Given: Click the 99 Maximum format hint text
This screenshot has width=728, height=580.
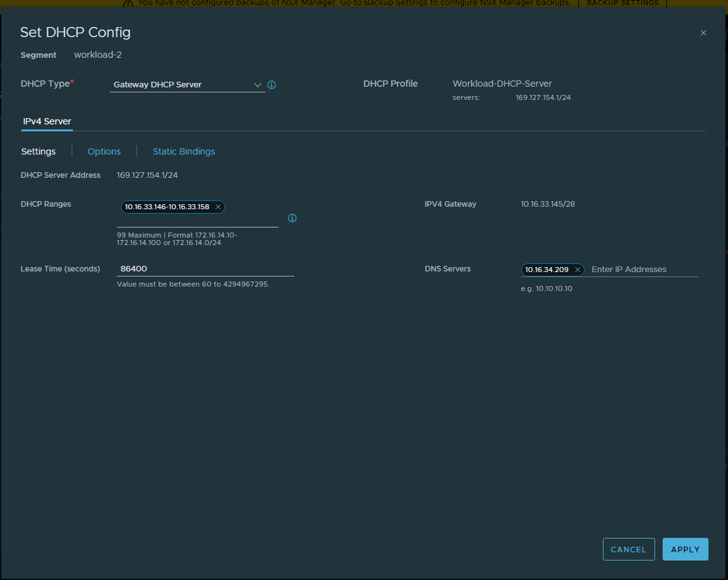Looking at the screenshot, I should tap(177, 239).
